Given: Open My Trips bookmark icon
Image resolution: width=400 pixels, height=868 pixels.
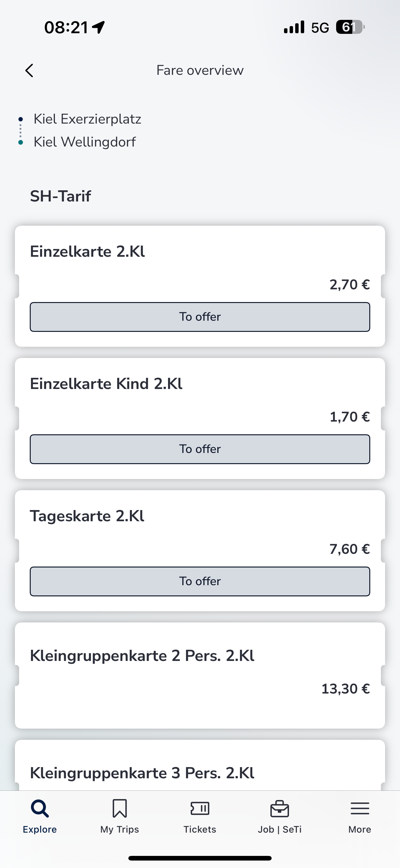Looking at the screenshot, I should click(x=119, y=808).
